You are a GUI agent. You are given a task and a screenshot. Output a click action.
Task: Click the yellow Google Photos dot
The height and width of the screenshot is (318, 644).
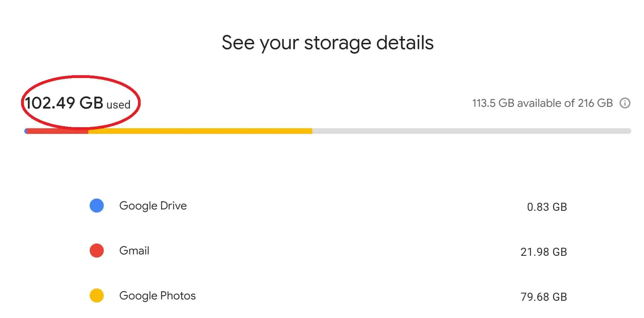point(97,296)
